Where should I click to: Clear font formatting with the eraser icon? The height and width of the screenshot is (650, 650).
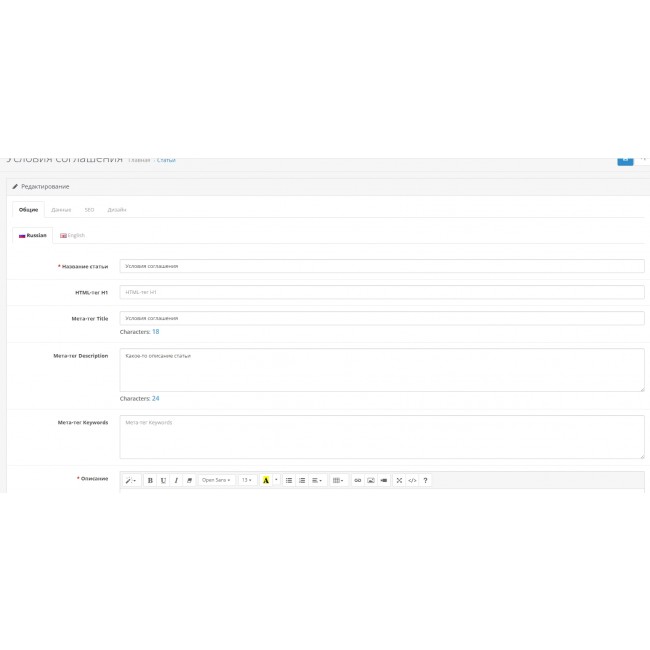click(189, 480)
